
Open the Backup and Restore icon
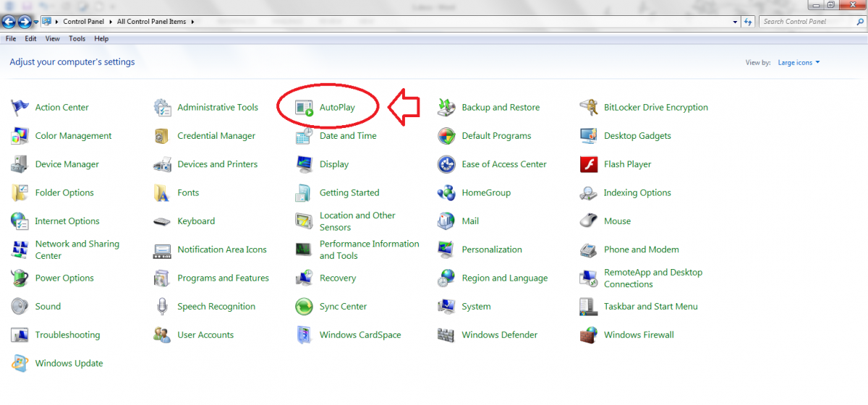[x=446, y=108]
